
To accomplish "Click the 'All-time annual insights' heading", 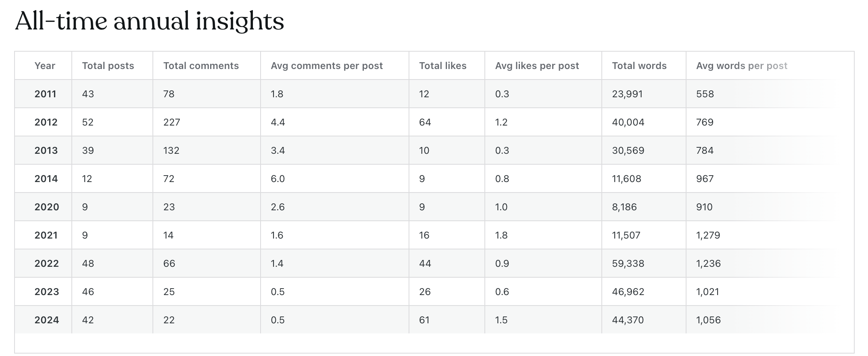I will coord(150,21).
